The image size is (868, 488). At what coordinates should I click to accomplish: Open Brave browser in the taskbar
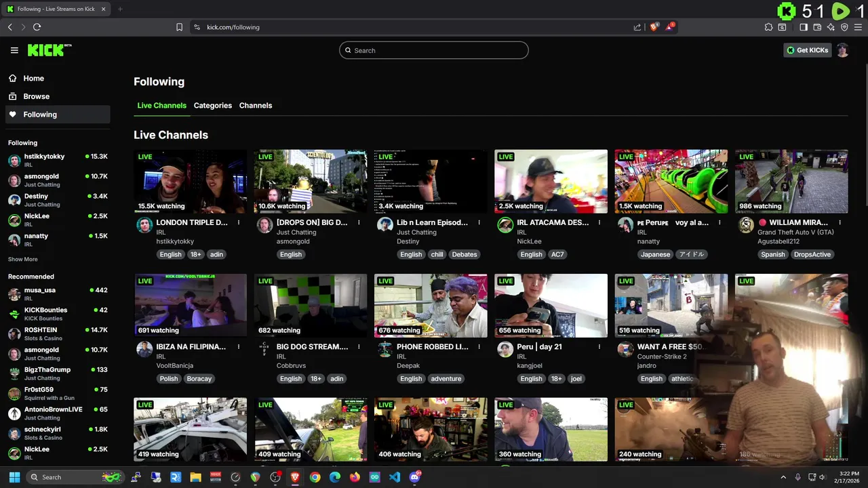295,477
